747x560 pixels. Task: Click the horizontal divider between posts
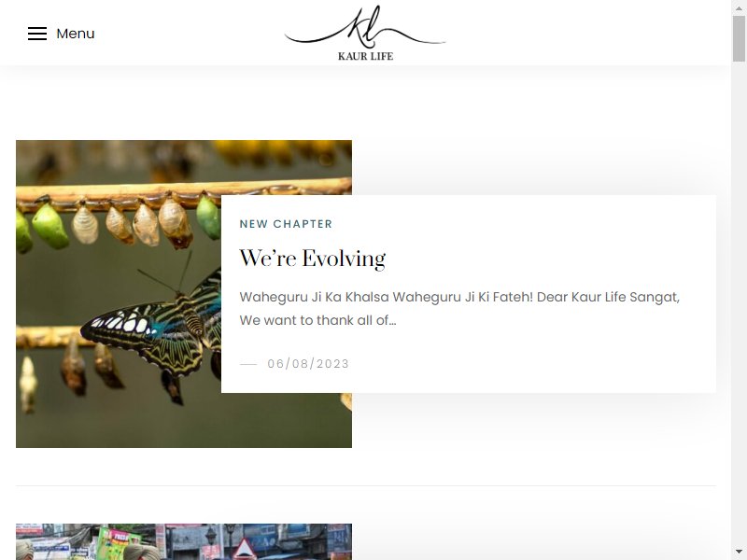(365, 485)
